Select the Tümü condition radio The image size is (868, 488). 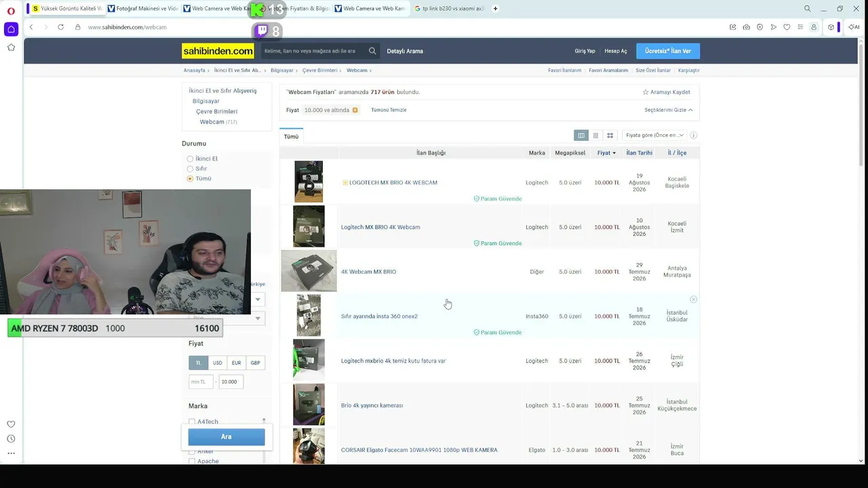click(191, 178)
